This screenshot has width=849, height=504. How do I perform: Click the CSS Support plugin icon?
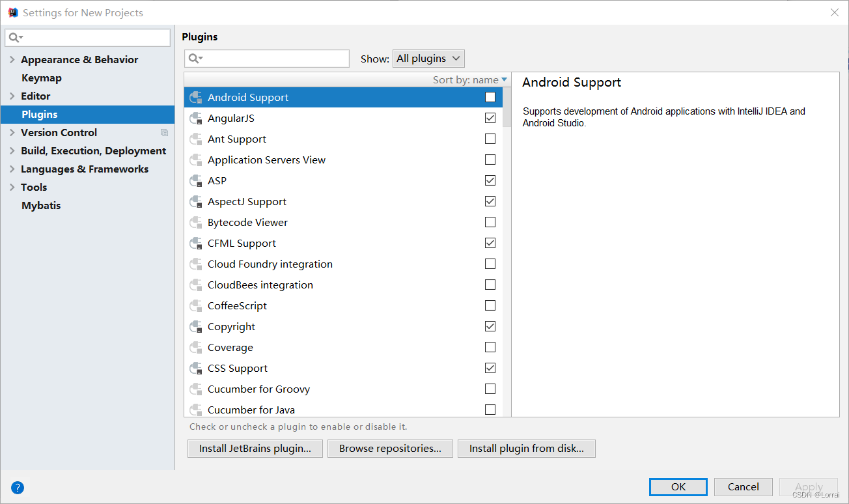pos(195,369)
